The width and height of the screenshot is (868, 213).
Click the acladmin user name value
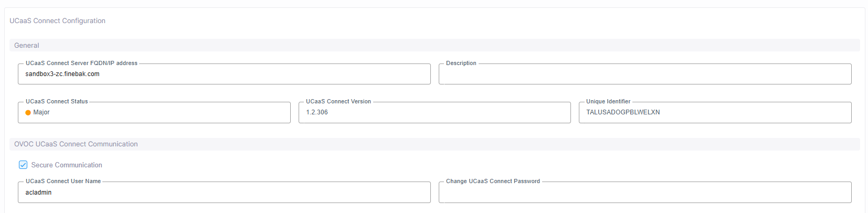38,193
